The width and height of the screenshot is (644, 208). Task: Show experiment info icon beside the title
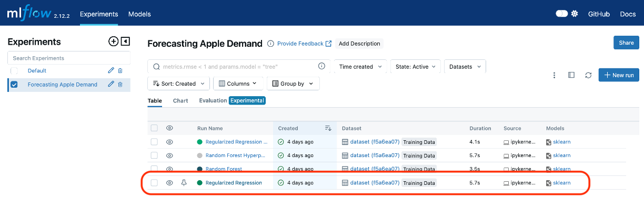[270, 44]
